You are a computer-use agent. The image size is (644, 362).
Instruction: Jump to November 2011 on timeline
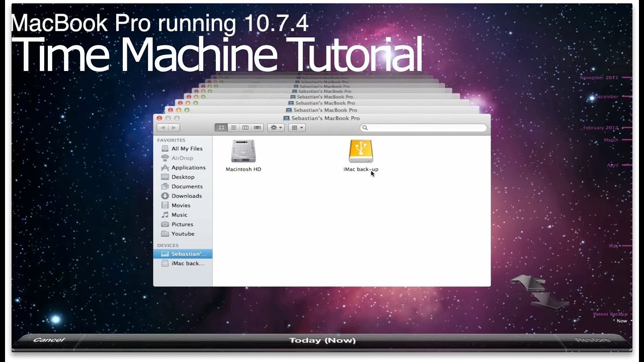(599, 78)
